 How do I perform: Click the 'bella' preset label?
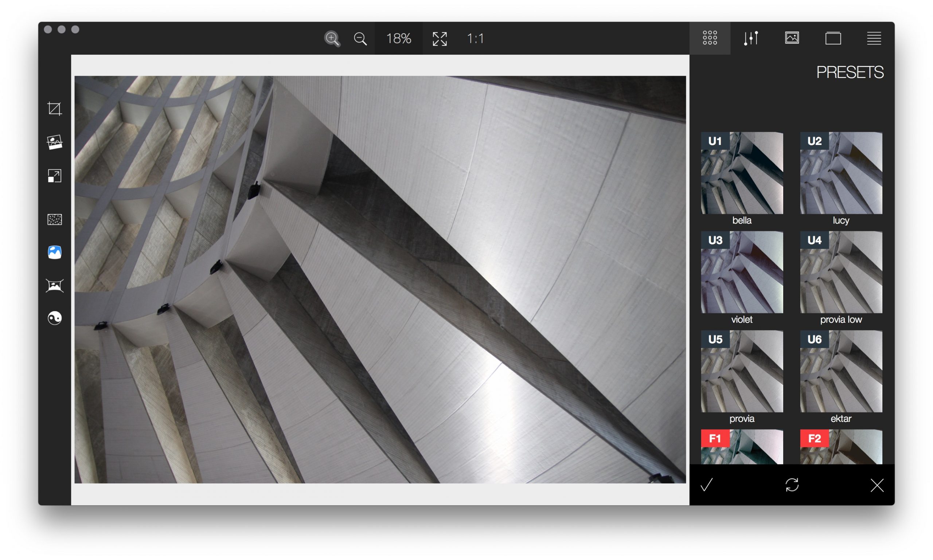(742, 220)
